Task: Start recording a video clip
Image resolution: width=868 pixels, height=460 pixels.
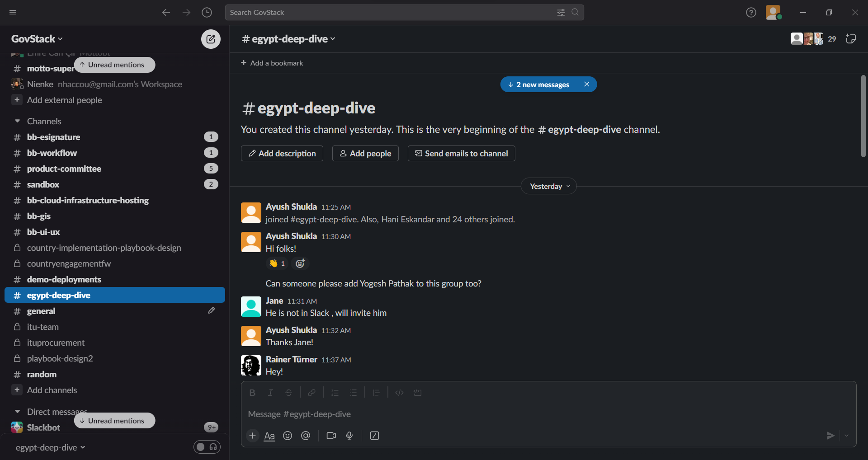Action: point(331,436)
